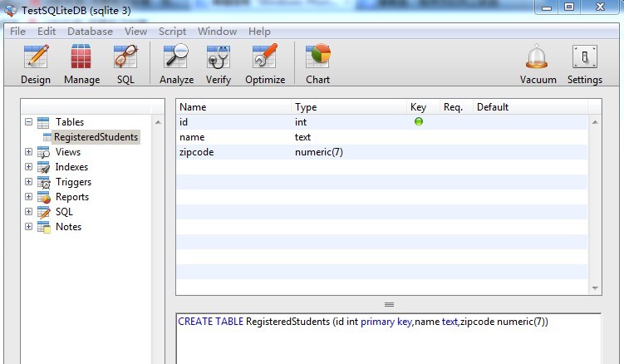Click the tree panel scroll up arrow
624x364 pixels.
(x=158, y=122)
